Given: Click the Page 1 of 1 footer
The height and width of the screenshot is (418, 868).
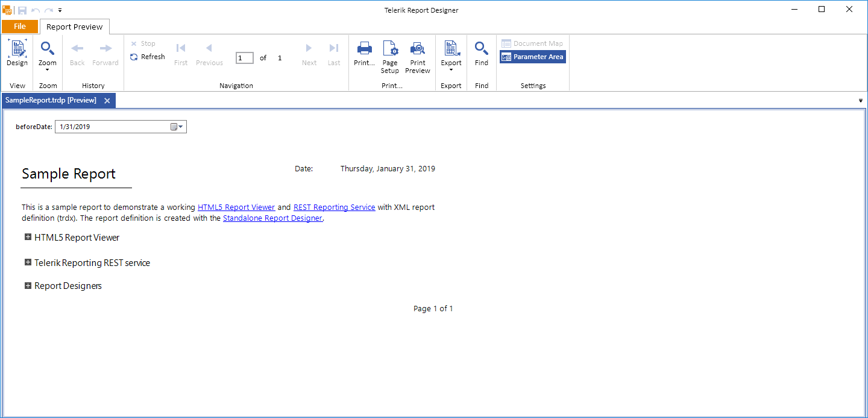Looking at the screenshot, I should coord(433,308).
